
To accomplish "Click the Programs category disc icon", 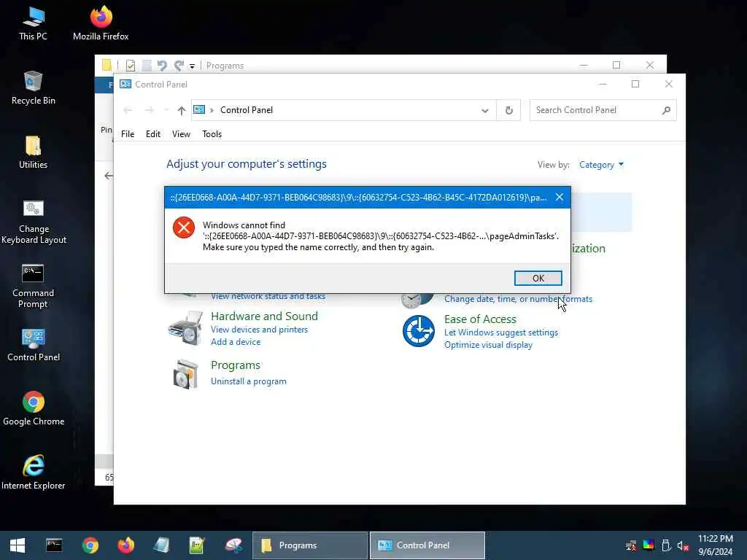I will click(x=185, y=374).
